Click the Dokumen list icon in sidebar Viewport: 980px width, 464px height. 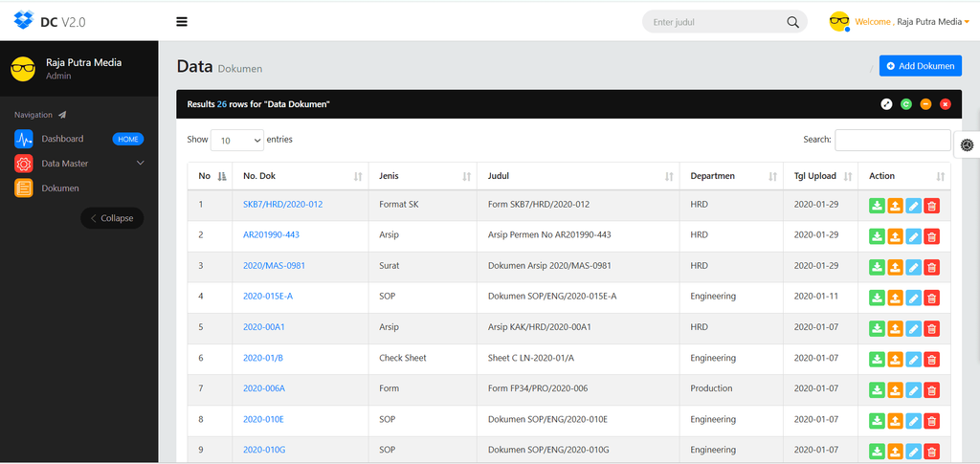[24, 188]
